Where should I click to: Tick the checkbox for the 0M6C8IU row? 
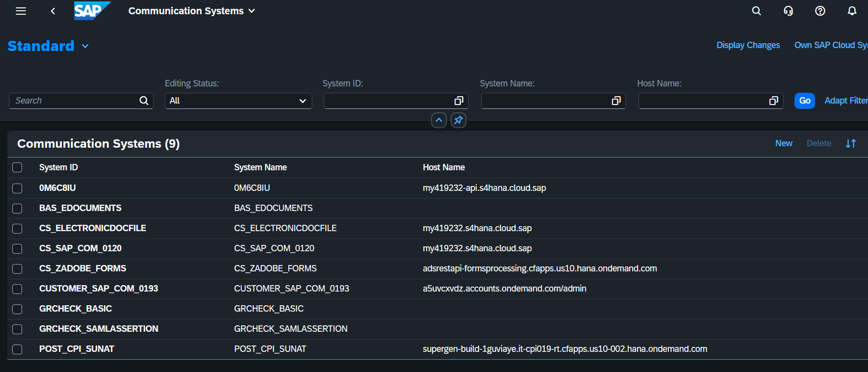[x=17, y=188]
